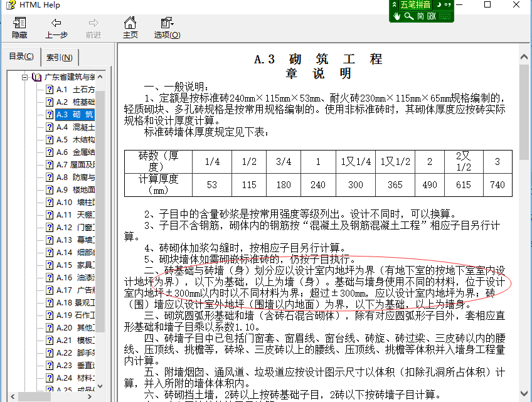
Task: Collapse the IME bar chevron
Action: tap(394, 5)
